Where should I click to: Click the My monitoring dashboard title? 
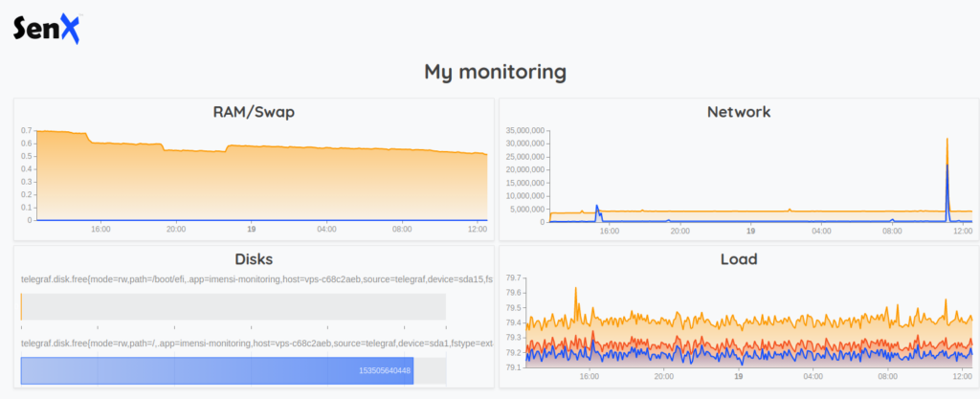(x=495, y=72)
